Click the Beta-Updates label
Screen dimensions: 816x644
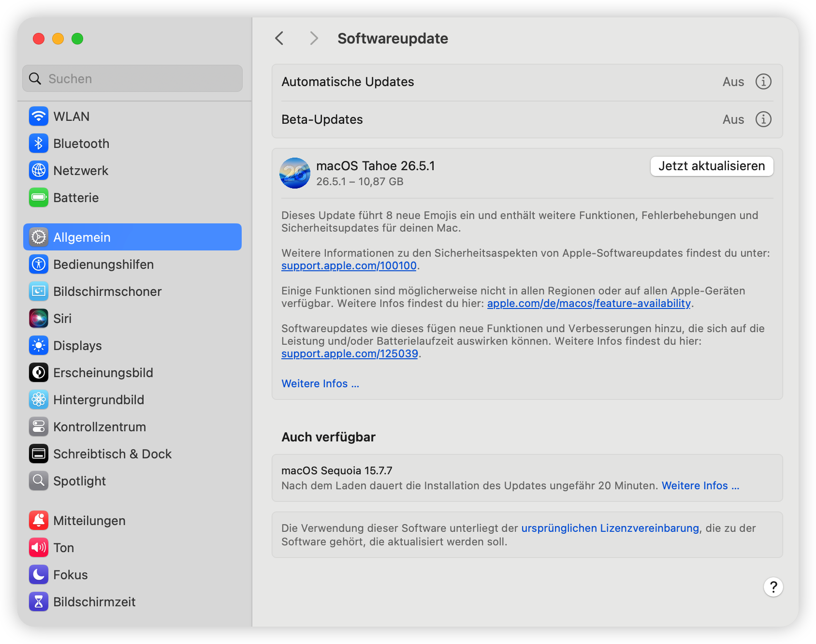(x=322, y=119)
